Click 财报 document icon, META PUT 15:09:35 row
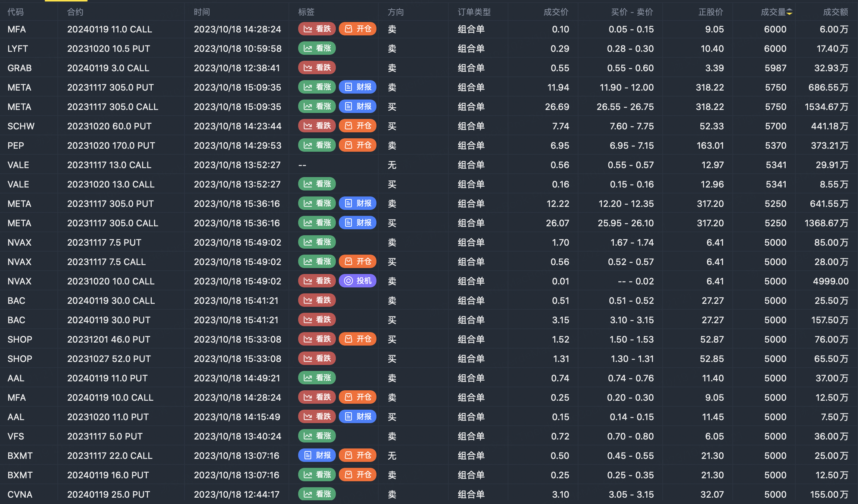This screenshot has height=504, width=858. point(348,87)
